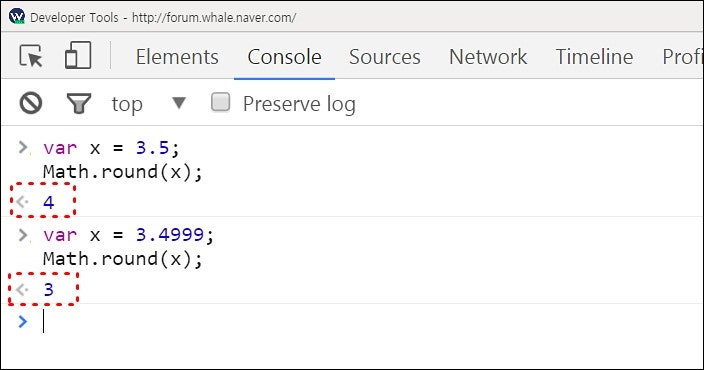Open the console filter funnel icon

(79, 103)
